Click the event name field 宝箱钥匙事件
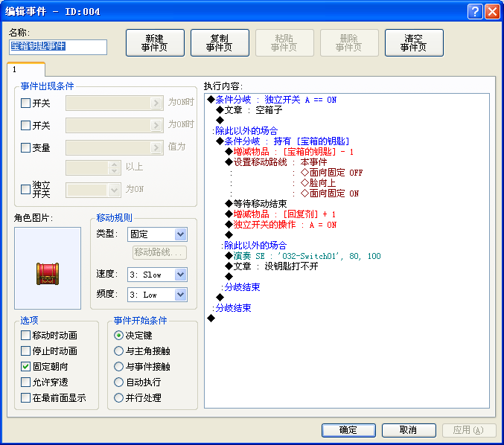This screenshot has height=445, width=504. [58, 47]
